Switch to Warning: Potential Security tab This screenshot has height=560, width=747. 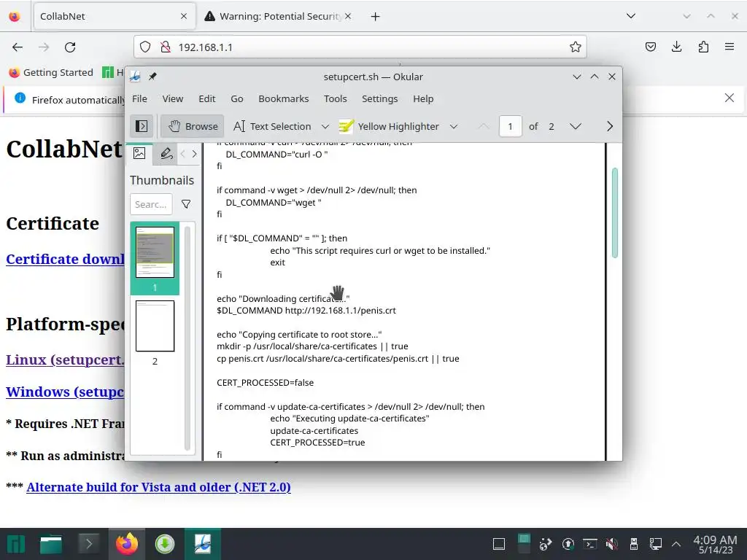(x=279, y=16)
